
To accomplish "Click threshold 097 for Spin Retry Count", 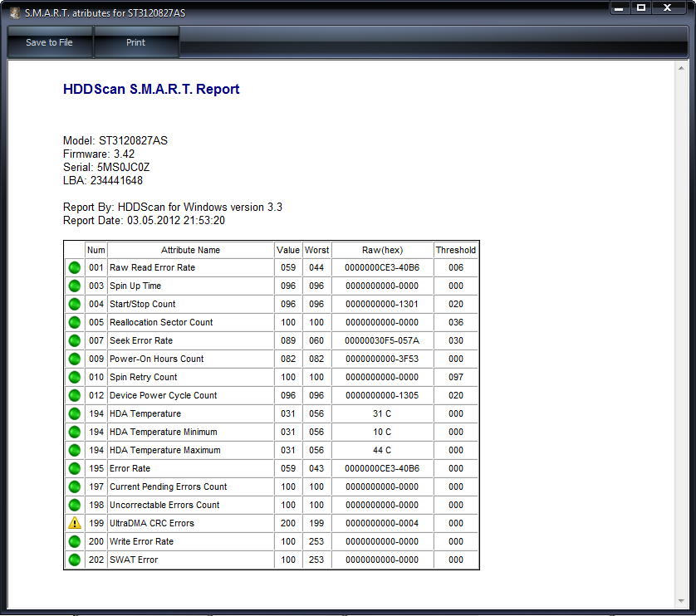I will point(456,377).
